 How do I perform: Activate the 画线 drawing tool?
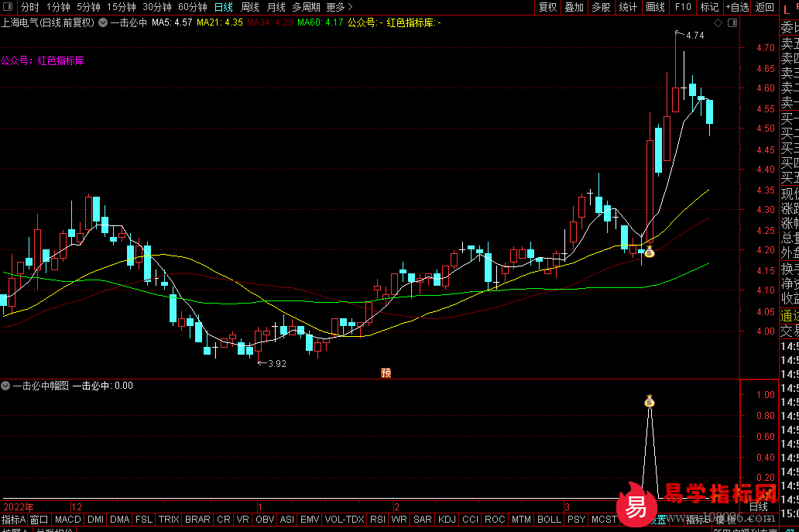[655, 7]
